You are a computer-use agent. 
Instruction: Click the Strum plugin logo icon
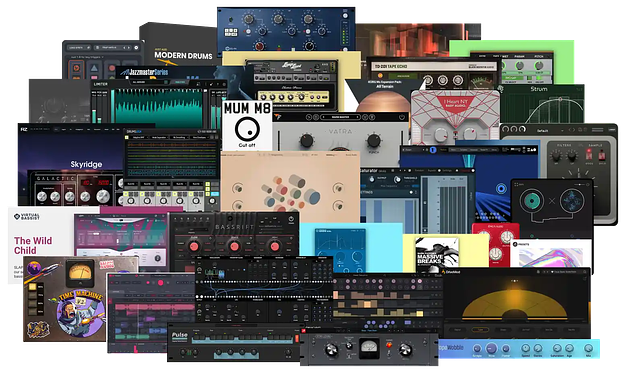pyautogui.click(x=502, y=89)
